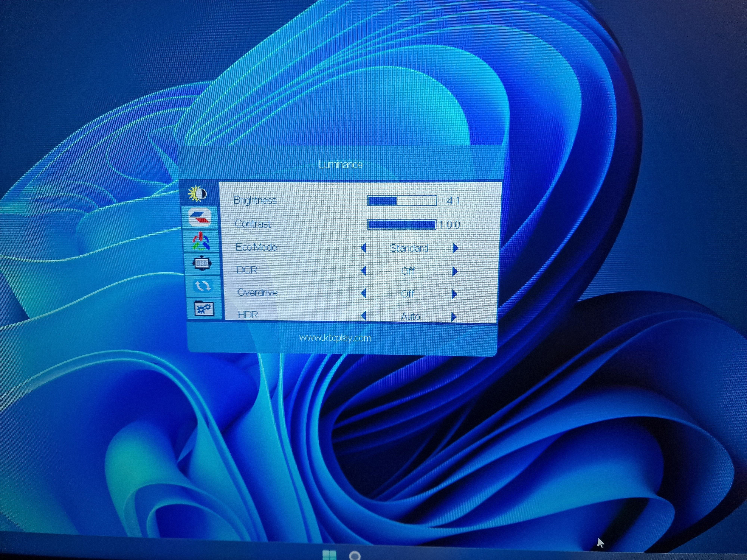The image size is (747, 560).
Task: Open the Color Setup RGB icon
Action: (x=201, y=241)
